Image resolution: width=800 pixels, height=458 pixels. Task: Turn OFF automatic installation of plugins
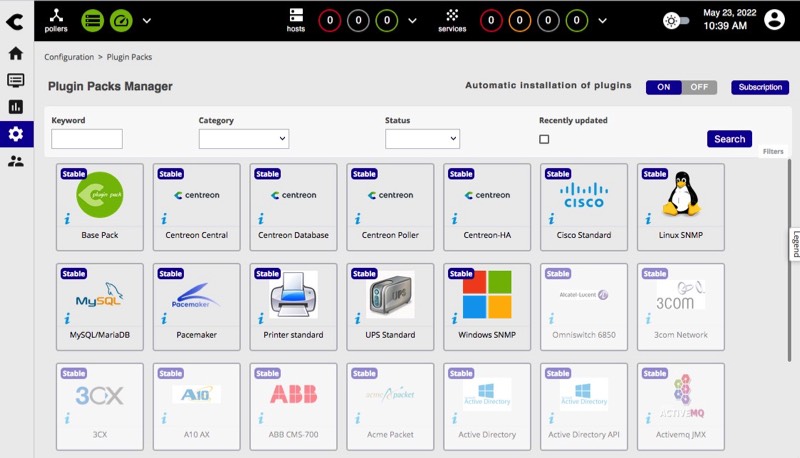(699, 87)
